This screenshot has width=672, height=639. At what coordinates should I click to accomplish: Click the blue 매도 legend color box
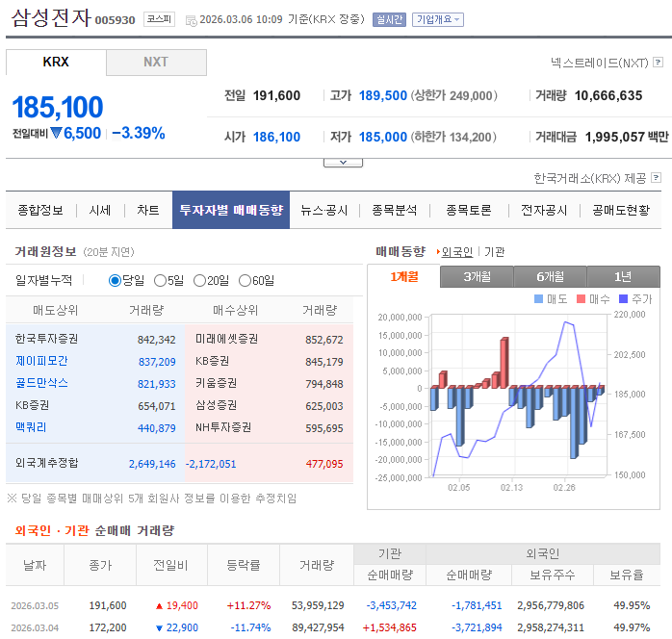coord(538,299)
